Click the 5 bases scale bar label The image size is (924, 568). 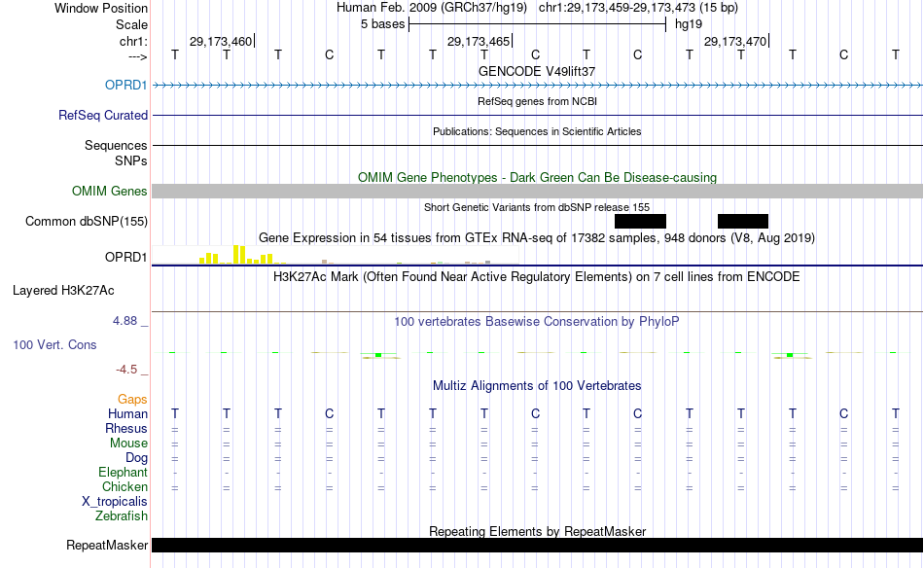[382, 24]
